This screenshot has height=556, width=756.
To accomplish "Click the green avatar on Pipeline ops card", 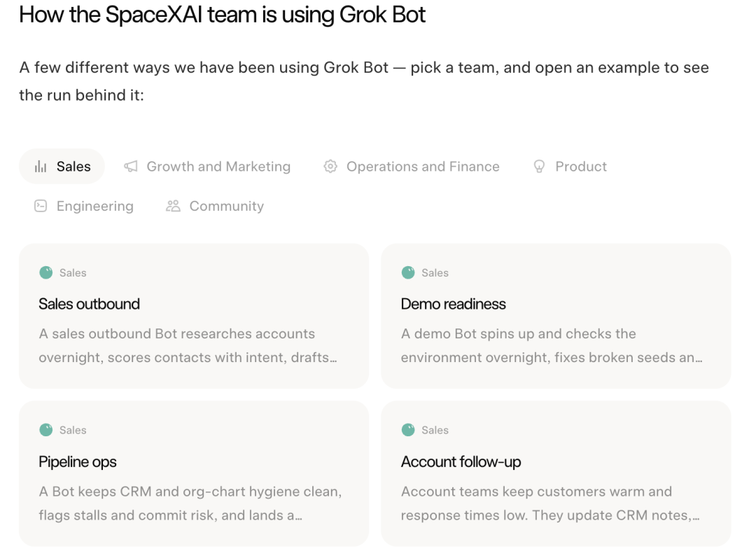I will click(x=45, y=430).
